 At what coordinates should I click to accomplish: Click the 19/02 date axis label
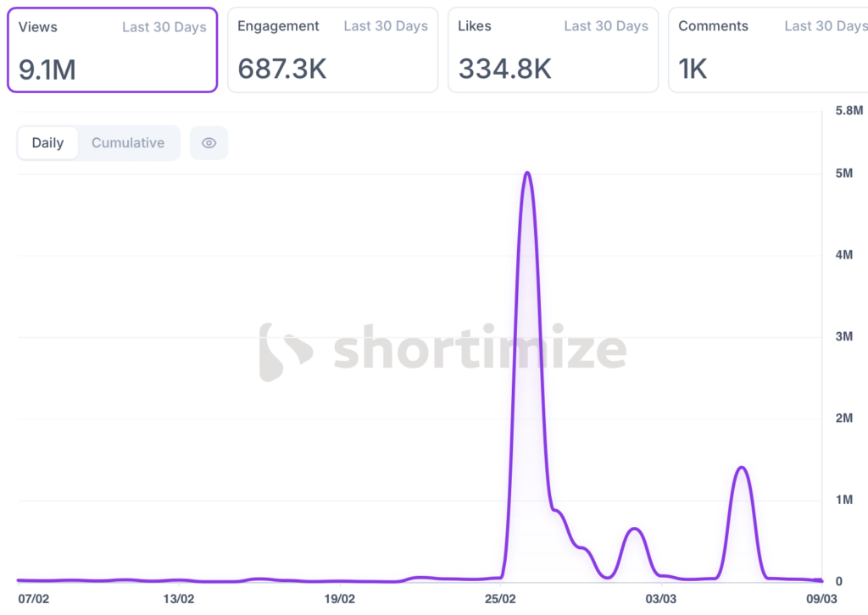[x=340, y=599]
